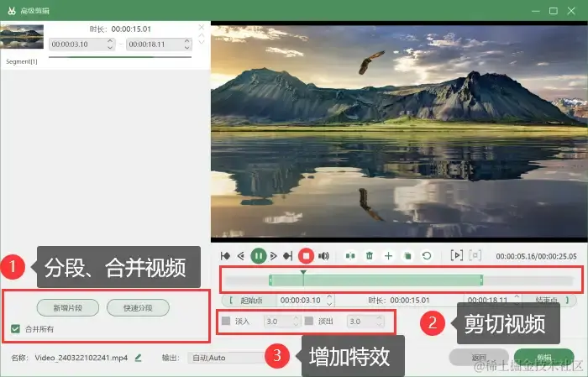Enable the 淡入 fade-in checkbox
Screen dimensions: 588x377
click(226, 321)
